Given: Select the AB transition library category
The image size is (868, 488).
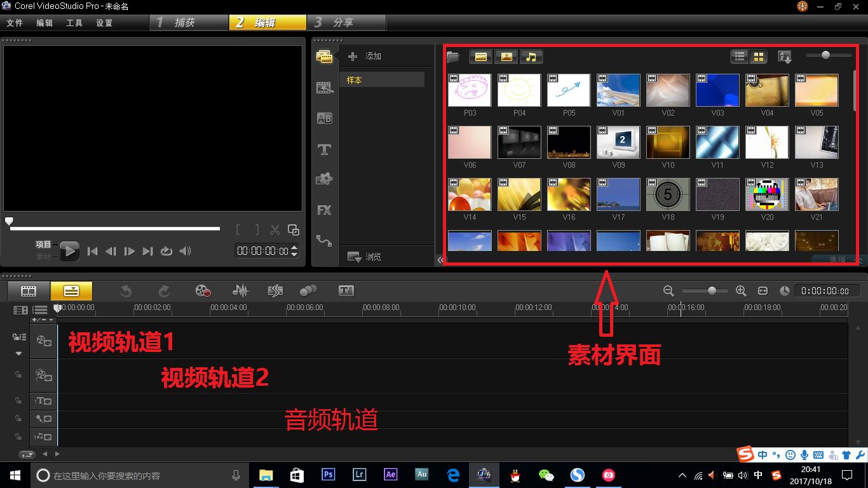Looking at the screenshot, I should point(324,118).
